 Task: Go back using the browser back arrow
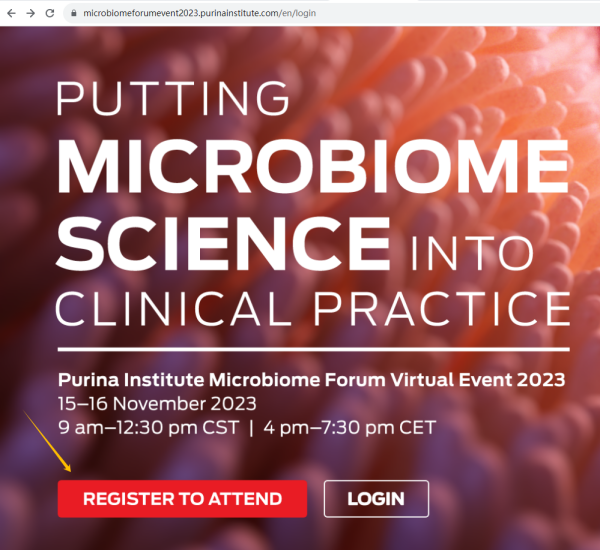[11, 13]
